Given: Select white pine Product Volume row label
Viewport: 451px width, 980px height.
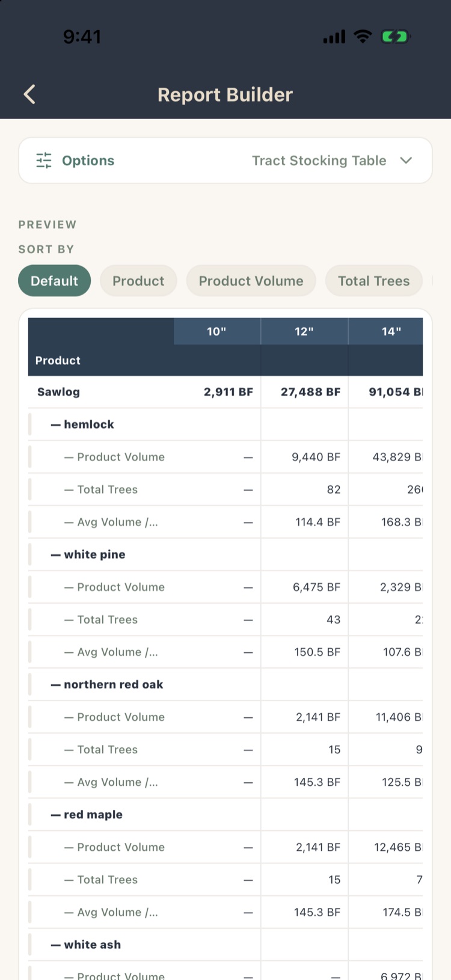Looking at the screenshot, I should coord(114,587).
